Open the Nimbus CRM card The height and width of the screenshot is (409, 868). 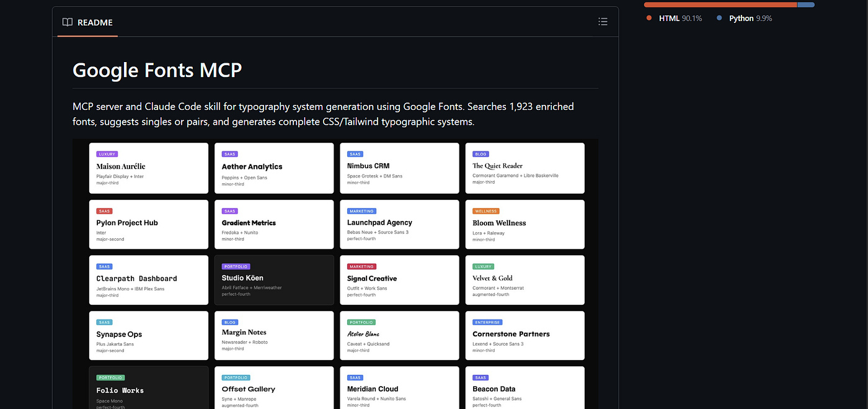pos(399,168)
